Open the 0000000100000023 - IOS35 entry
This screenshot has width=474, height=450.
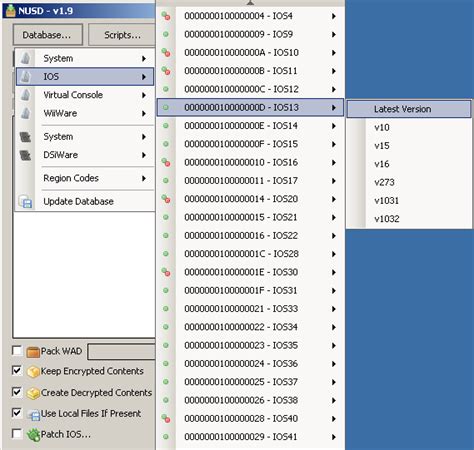pos(250,345)
